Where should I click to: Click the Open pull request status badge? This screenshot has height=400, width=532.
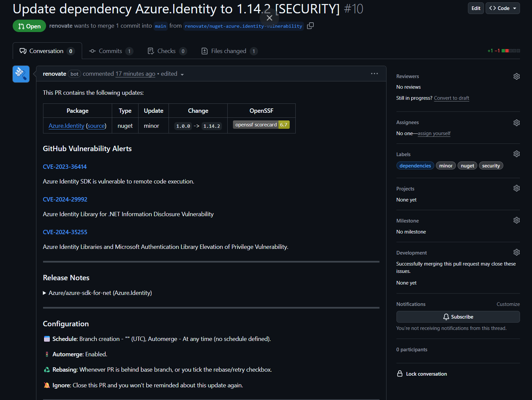[x=29, y=26]
